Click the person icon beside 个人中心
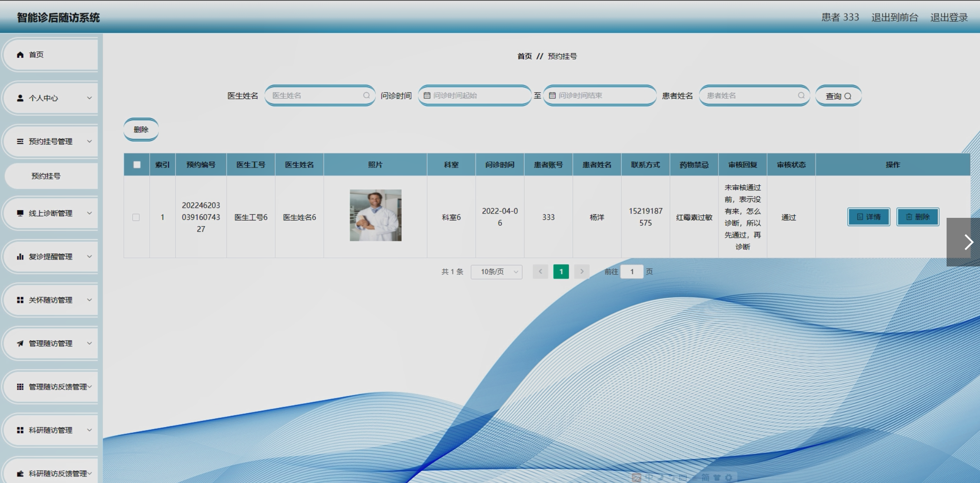 pyautogui.click(x=20, y=98)
